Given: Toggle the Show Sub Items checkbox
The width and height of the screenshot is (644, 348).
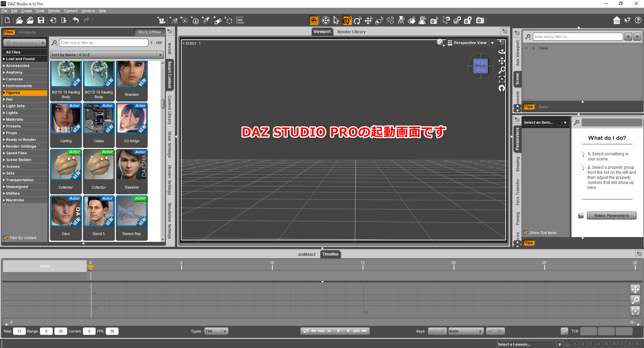Looking at the screenshot, I should coord(526,233).
